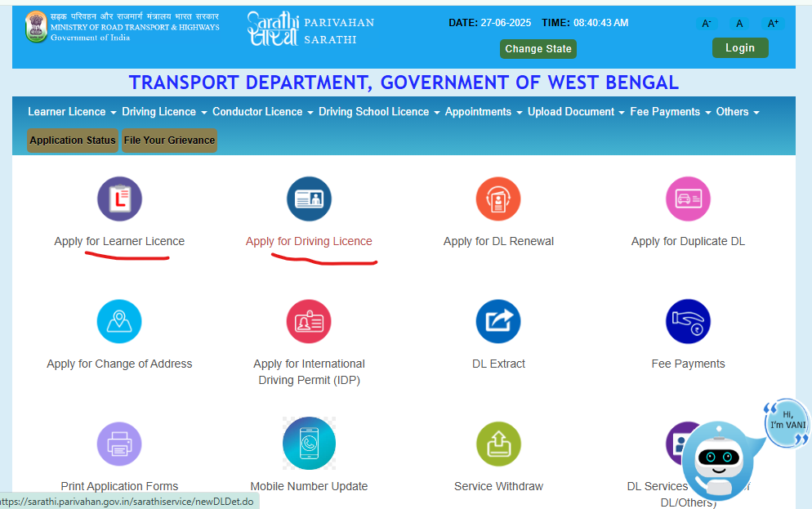Click the DATE: 27-06-2025 text
812x509 pixels.
(489, 23)
